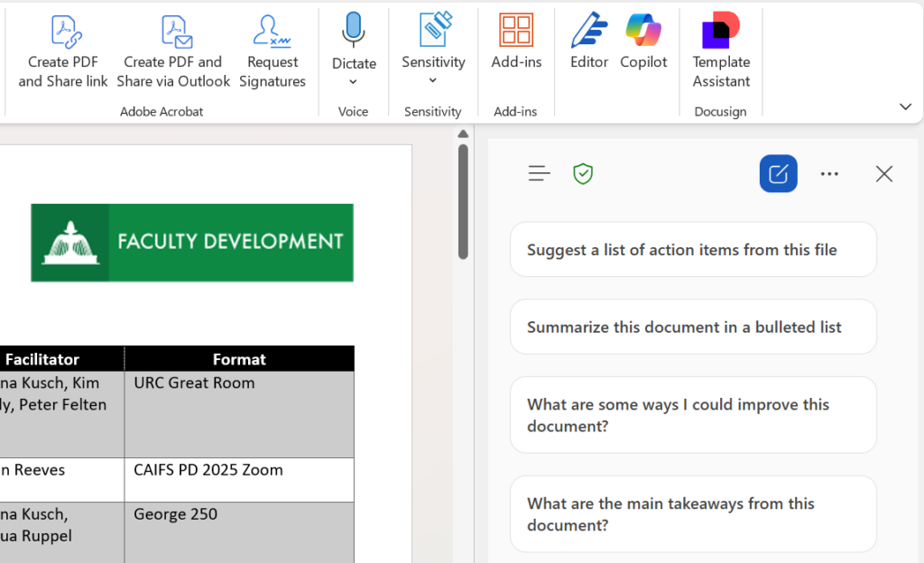Open the Copilot conversation history menu

pos(539,173)
